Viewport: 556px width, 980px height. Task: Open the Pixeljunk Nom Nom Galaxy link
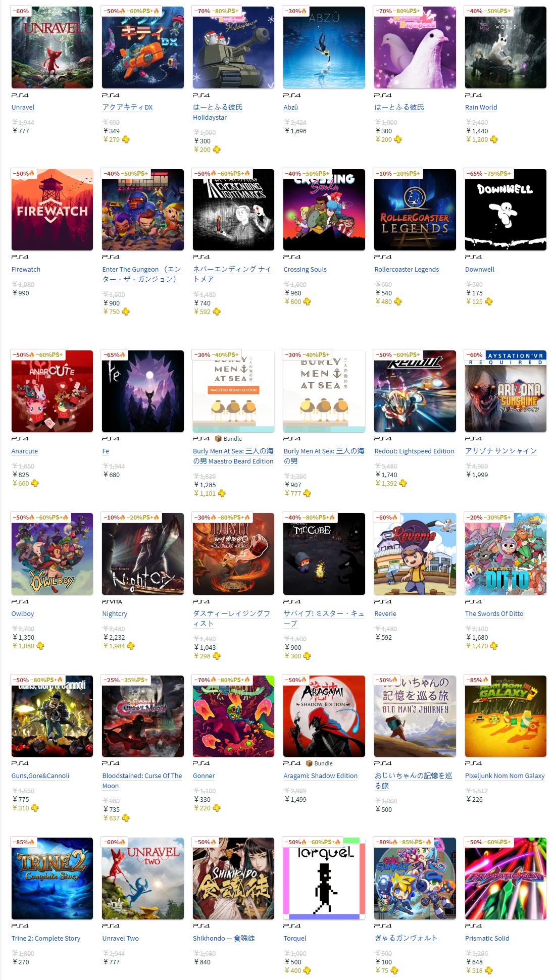(505, 776)
